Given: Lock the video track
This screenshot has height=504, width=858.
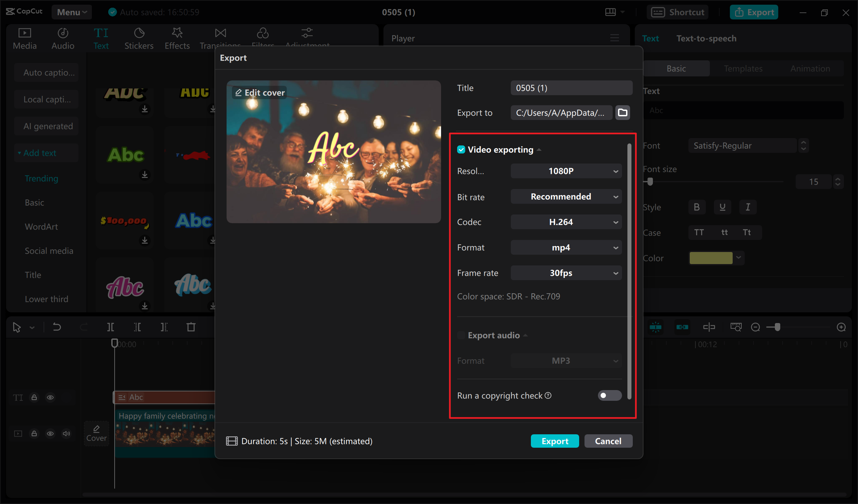Looking at the screenshot, I should click(x=34, y=434).
